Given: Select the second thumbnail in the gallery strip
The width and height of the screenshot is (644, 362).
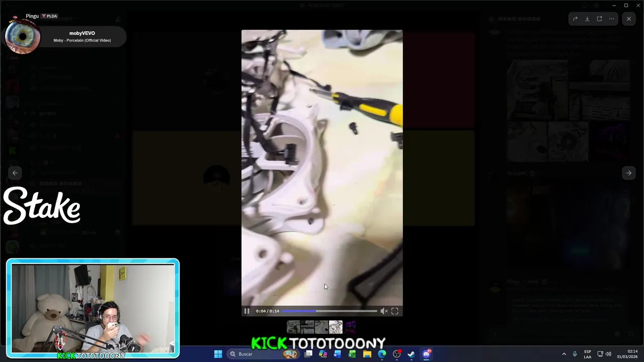Looking at the screenshot, I should coord(307,328).
